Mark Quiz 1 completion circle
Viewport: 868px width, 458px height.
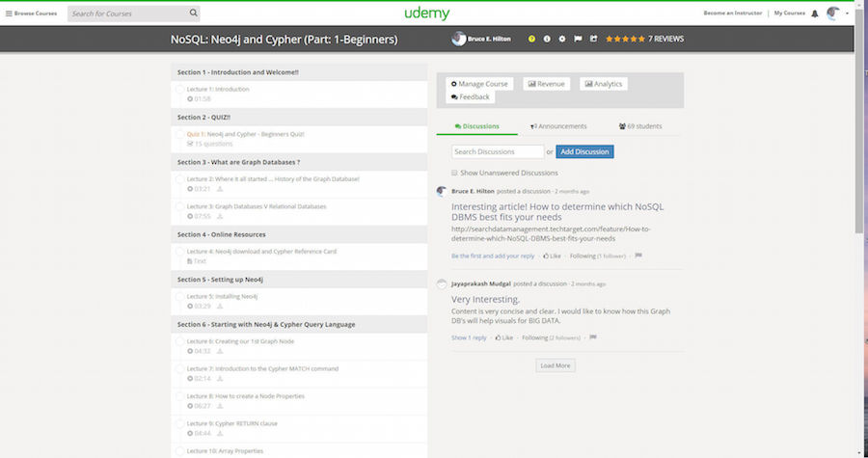coord(179,134)
